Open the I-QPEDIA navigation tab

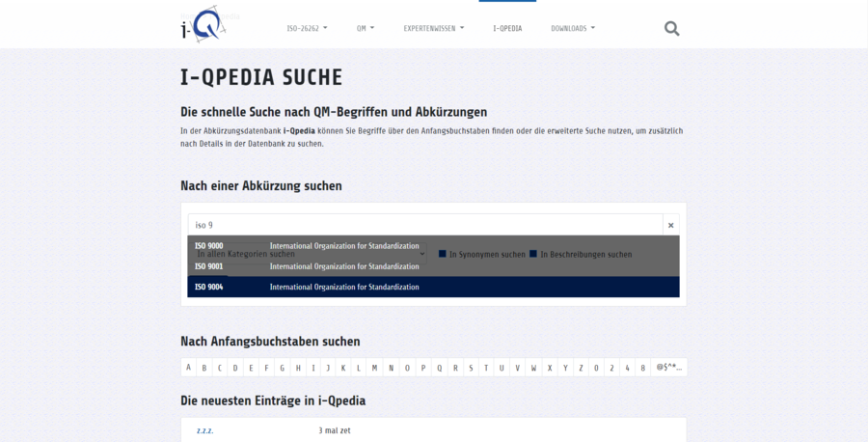pyautogui.click(x=507, y=28)
